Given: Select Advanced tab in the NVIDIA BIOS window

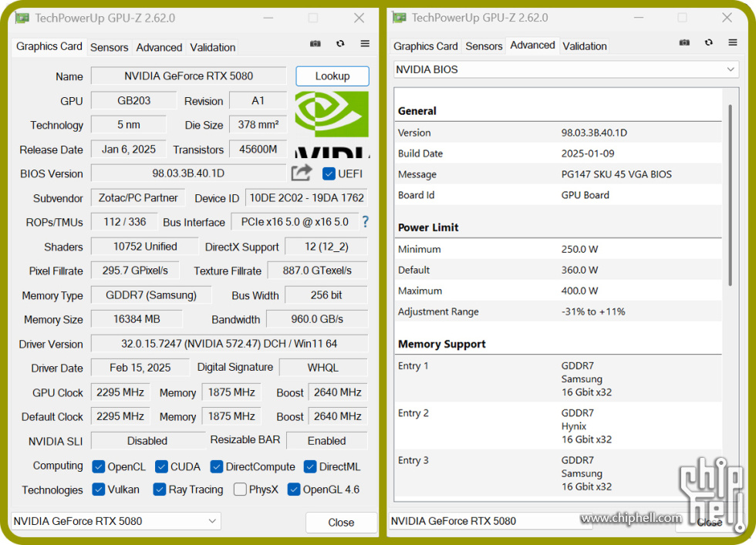Looking at the screenshot, I should [x=533, y=45].
